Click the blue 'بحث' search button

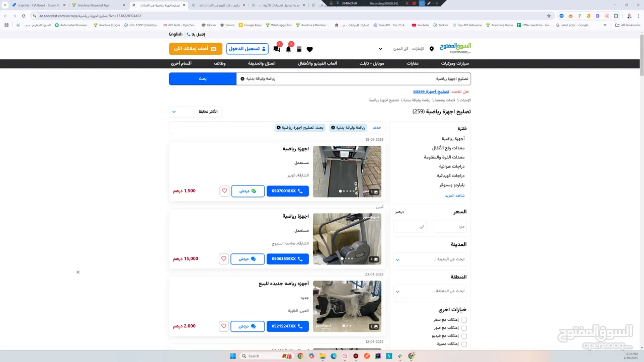click(x=202, y=79)
